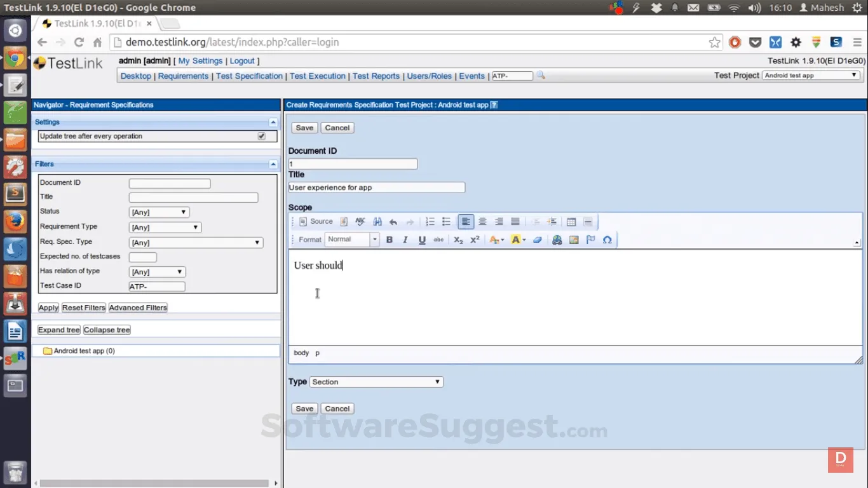Screen dimensions: 868x488
Task: Collapse the Filters panel
Action: click(x=273, y=164)
